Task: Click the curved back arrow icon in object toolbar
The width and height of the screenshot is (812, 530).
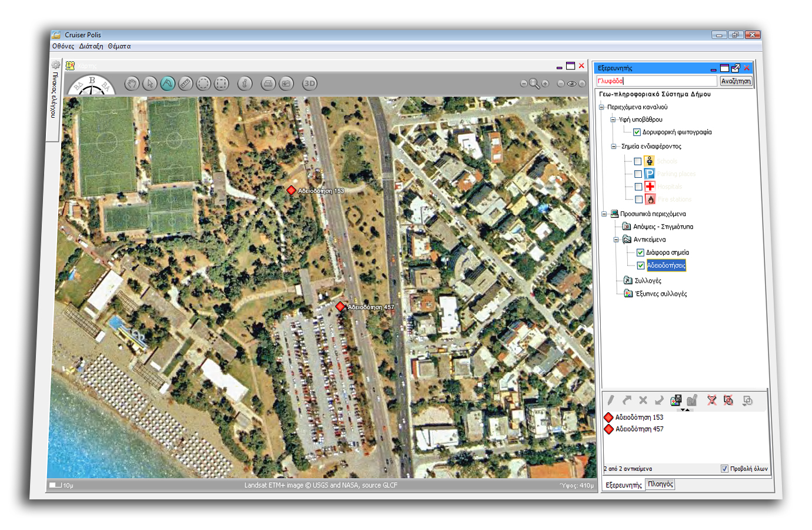Action: (660, 400)
